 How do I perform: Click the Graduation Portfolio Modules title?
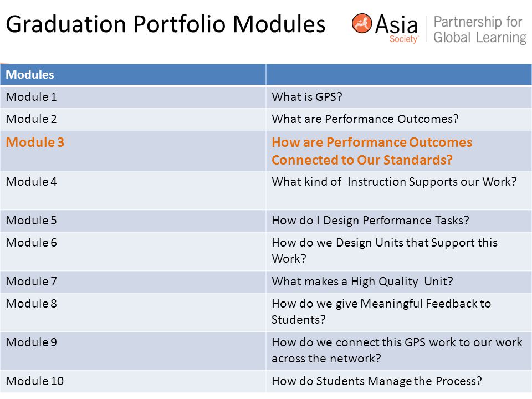[166, 24]
